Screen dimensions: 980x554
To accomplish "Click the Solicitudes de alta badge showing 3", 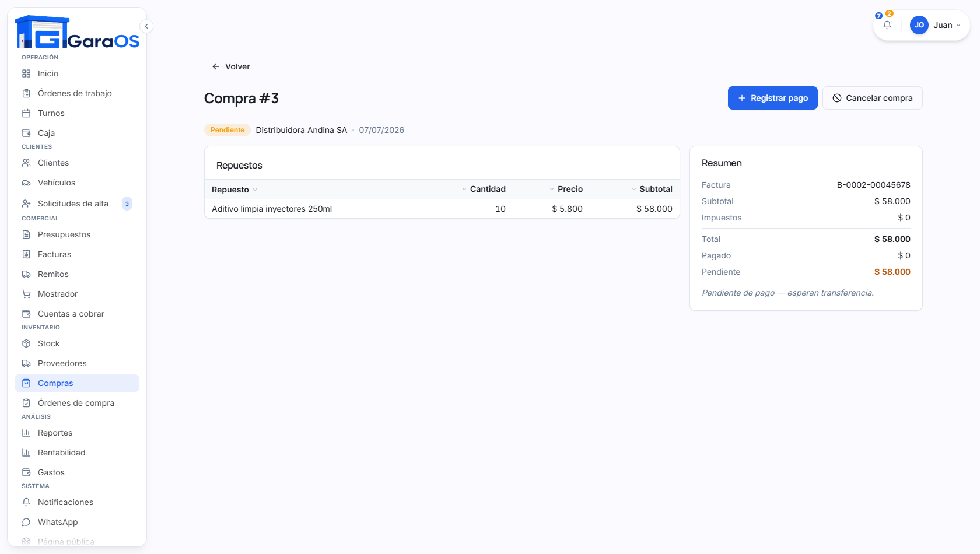I will click(127, 204).
